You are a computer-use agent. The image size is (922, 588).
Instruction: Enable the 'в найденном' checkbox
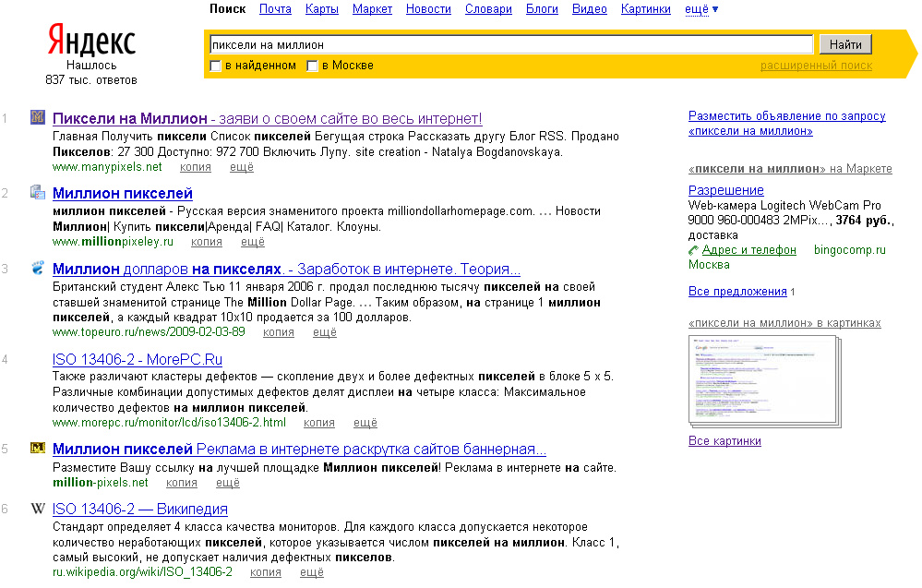pos(215,66)
